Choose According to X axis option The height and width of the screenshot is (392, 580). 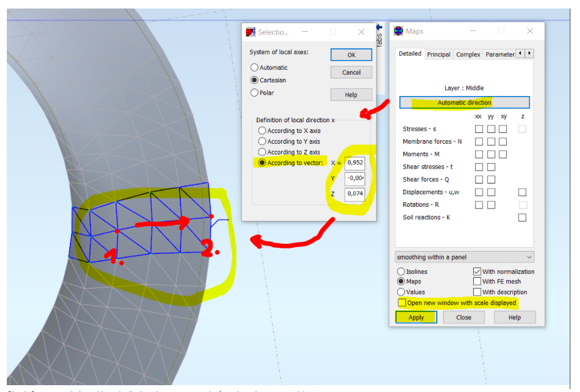point(262,130)
